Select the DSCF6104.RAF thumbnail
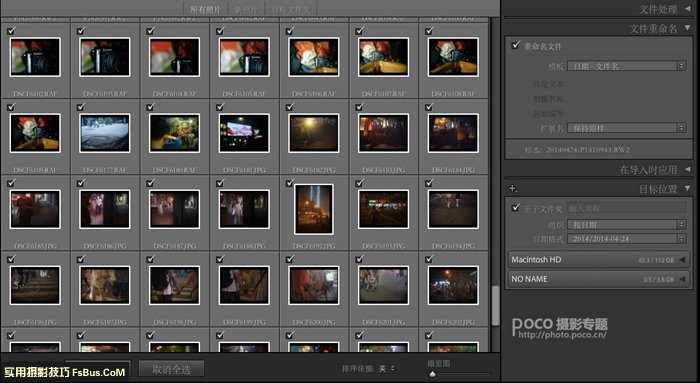700x383 pixels. tap(175, 57)
